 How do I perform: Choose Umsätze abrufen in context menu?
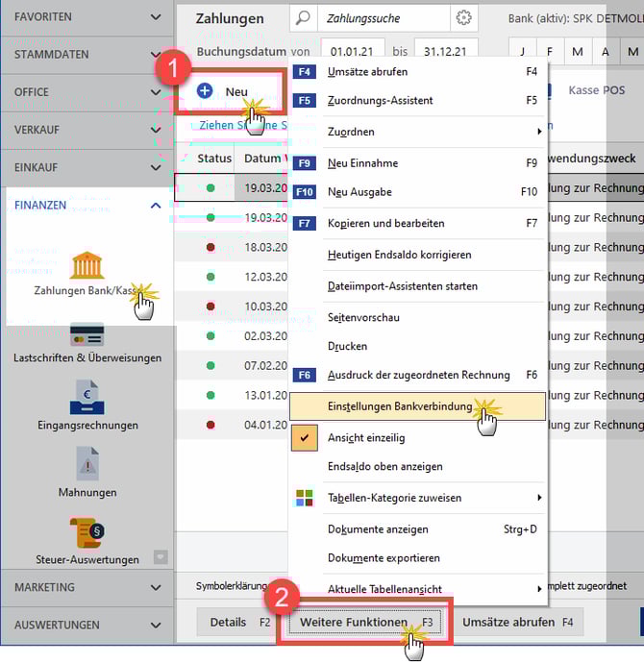coord(367,72)
